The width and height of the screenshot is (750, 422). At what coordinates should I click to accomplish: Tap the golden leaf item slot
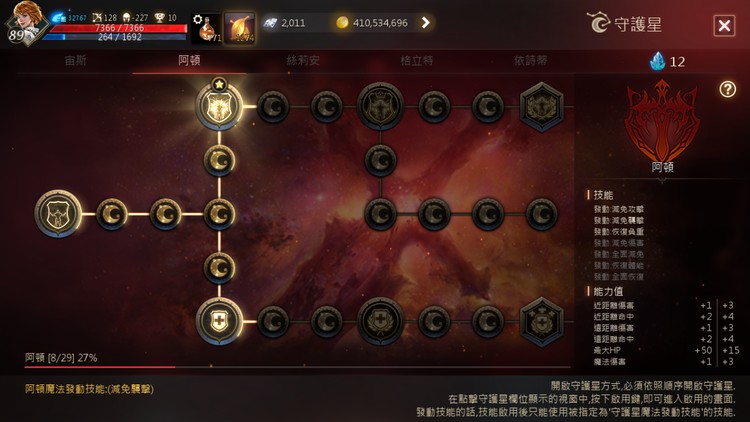240,28
